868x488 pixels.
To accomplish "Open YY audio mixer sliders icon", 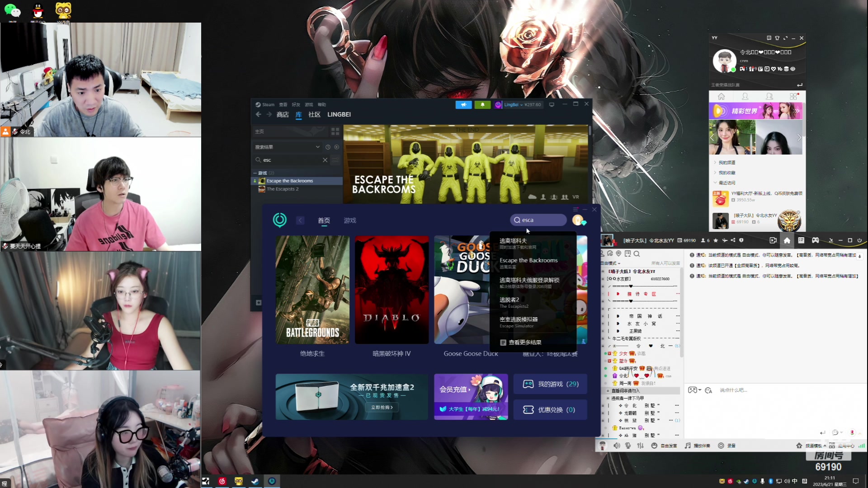I will pyautogui.click(x=640, y=446).
